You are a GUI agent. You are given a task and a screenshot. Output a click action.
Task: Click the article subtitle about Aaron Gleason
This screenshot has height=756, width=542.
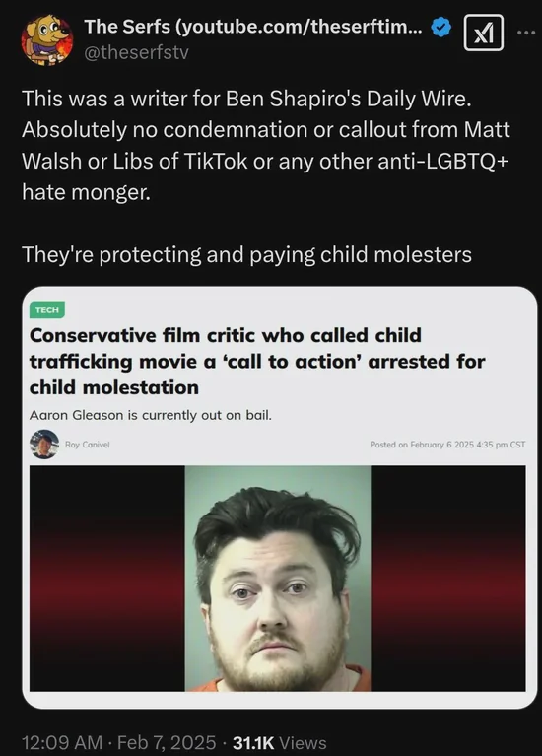tap(151, 415)
